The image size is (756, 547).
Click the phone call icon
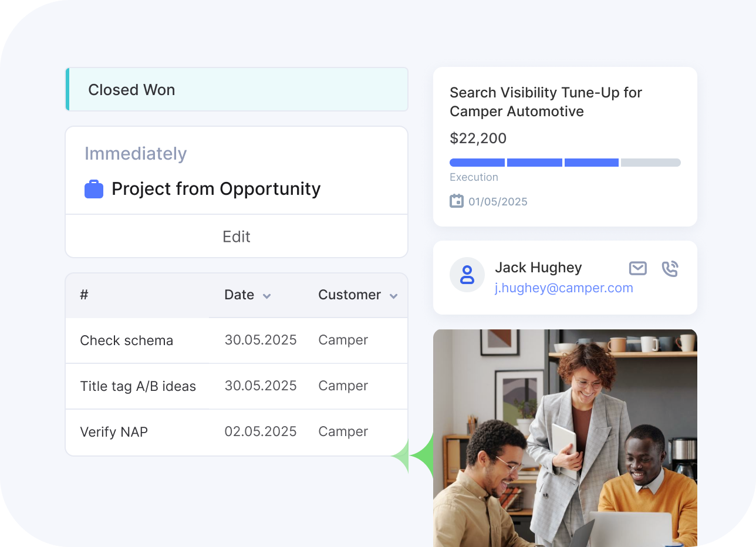coord(670,269)
